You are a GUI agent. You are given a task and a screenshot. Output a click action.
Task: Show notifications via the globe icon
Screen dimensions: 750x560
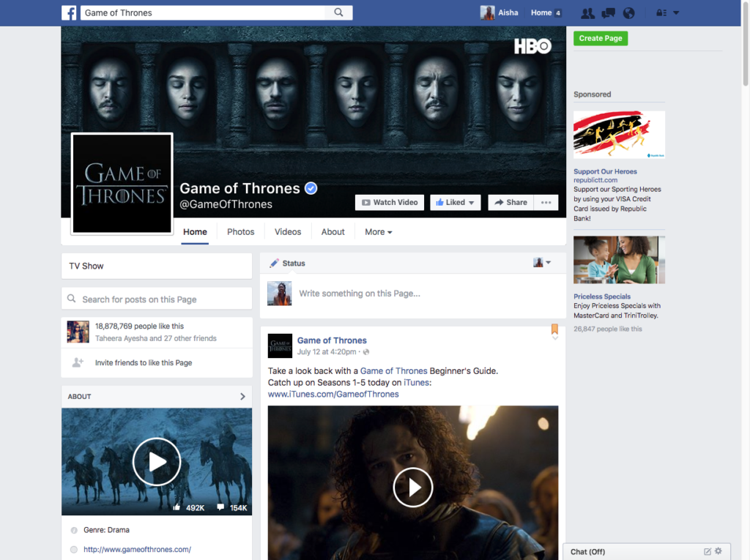(x=628, y=13)
